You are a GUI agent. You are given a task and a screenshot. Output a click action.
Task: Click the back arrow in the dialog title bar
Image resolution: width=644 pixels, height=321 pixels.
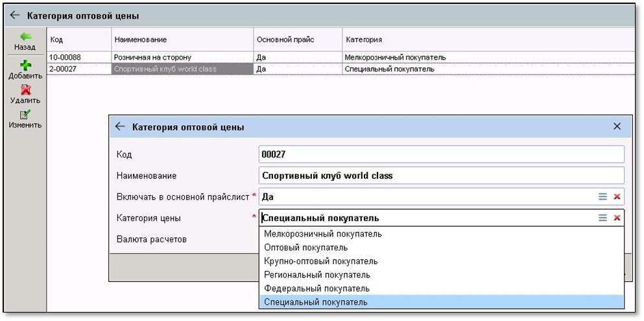[119, 126]
